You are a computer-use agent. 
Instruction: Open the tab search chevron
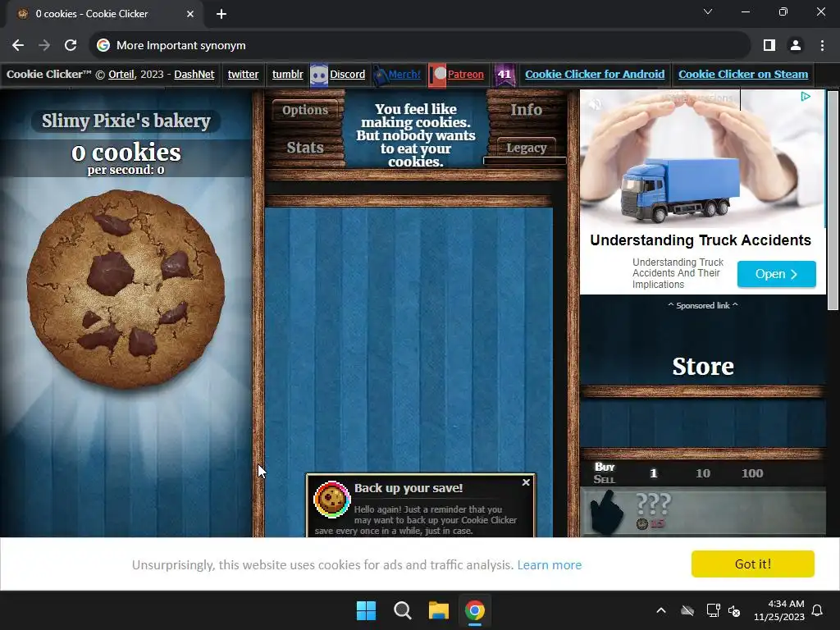708,11
